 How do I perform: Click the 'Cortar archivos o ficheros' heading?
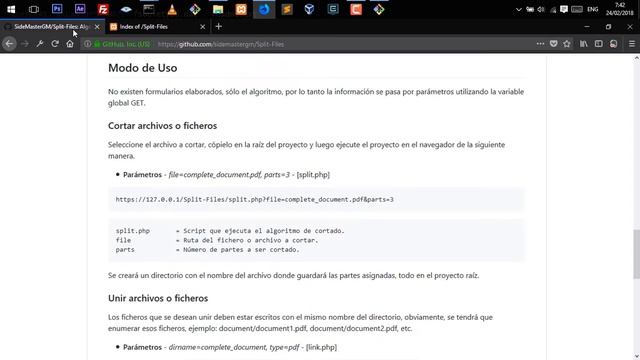click(162, 126)
